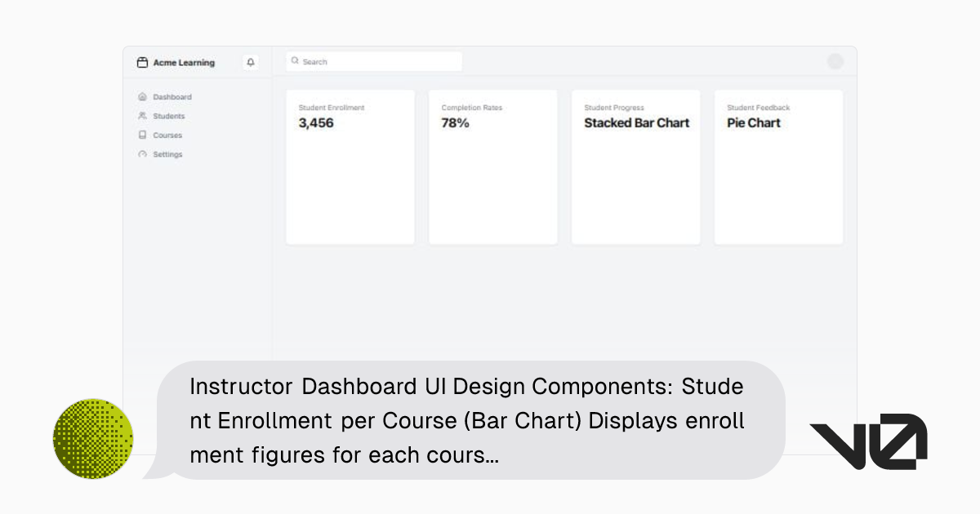Click the magnifying glass search icon
Image resolution: width=980 pixels, height=514 pixels.
[295, 60]
